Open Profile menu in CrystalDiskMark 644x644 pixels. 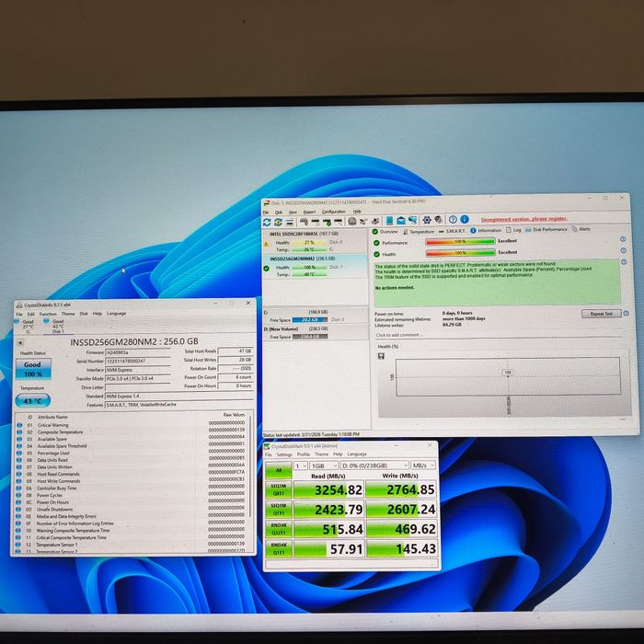pyautogui.click(x=303, y=454)
